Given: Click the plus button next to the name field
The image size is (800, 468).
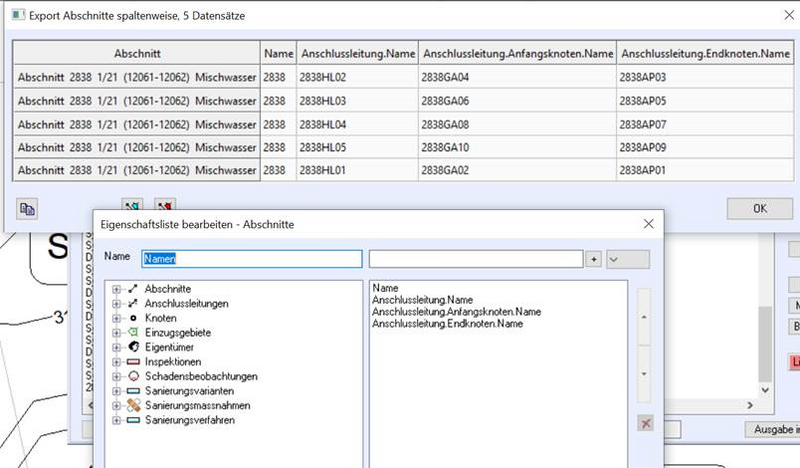Looking at the screenshot, I should (593, 259).
